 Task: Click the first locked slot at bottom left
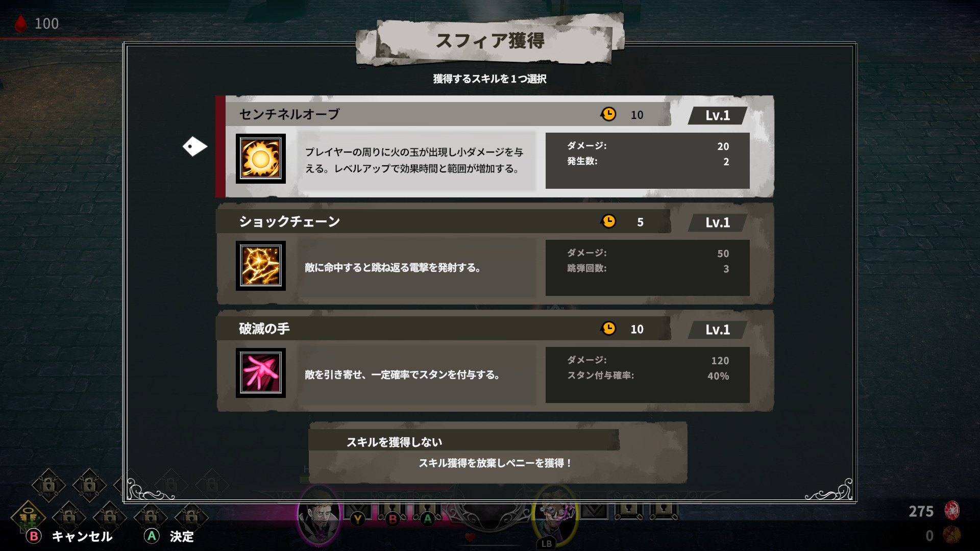[48, 485]
